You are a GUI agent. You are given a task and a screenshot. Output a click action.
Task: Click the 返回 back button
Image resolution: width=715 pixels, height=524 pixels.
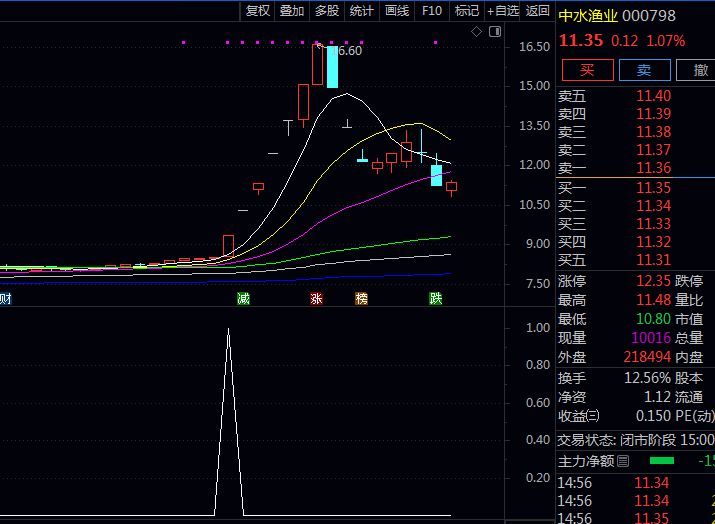point(538,11)
